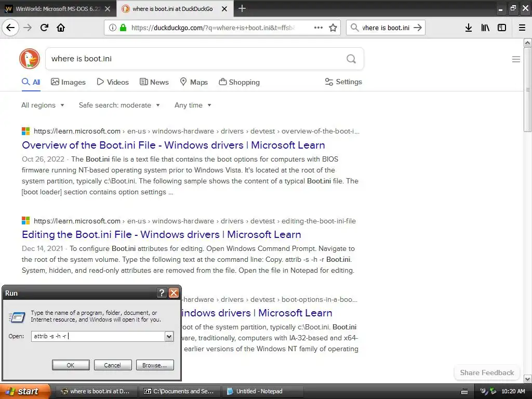Click the page scrollbar down arrow

coord(527,379)
